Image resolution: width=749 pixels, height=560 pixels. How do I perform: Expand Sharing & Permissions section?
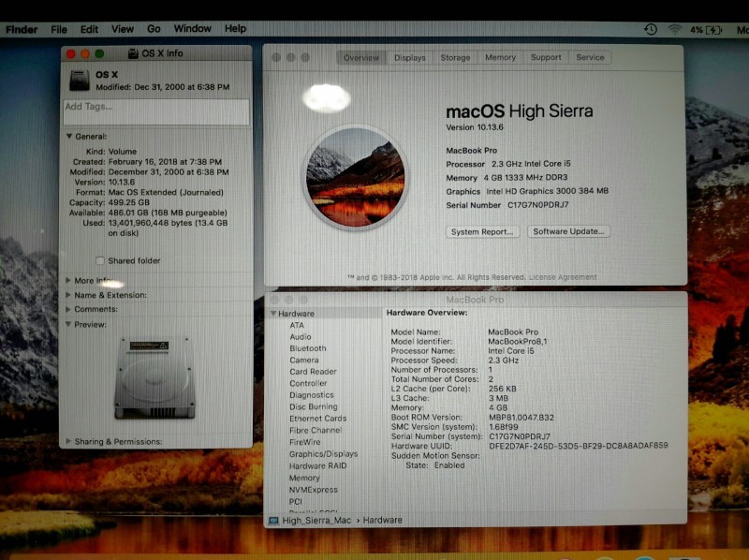pyautogui.click(x=68, y=441)
